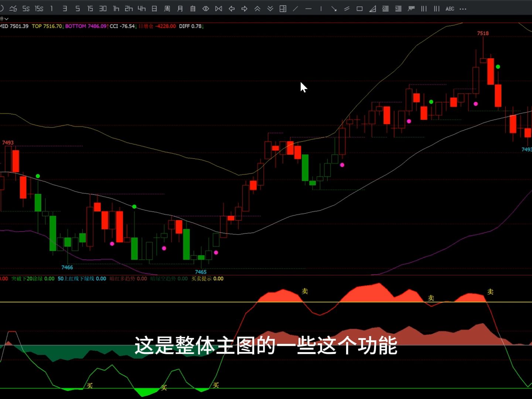Image resolution: width=532 pixels, height=399 pixels.
Task: Click the 7466 low price label
Action: click(x=67, y=267)
